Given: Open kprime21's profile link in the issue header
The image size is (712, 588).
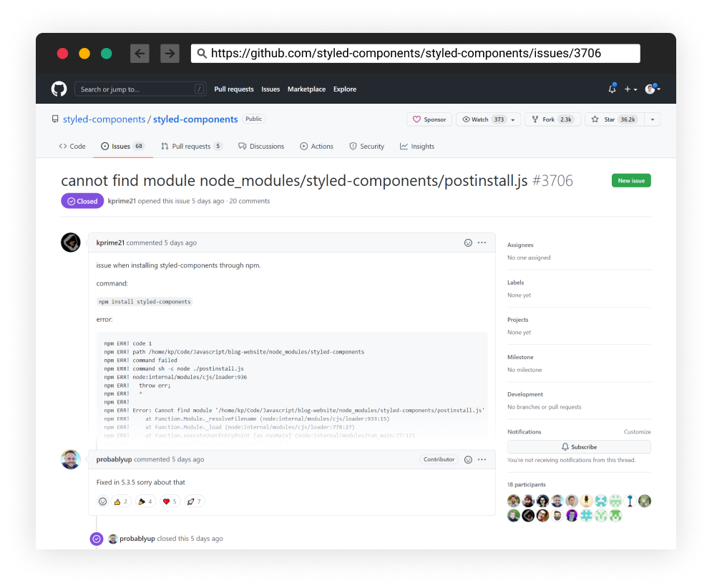Looking at the screenshot, I should [122, 201].
